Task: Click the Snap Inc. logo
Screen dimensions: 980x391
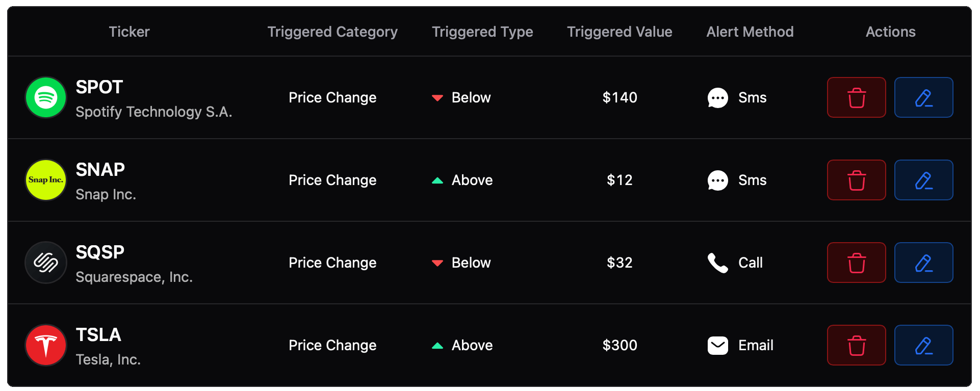Action: [46, 180]
